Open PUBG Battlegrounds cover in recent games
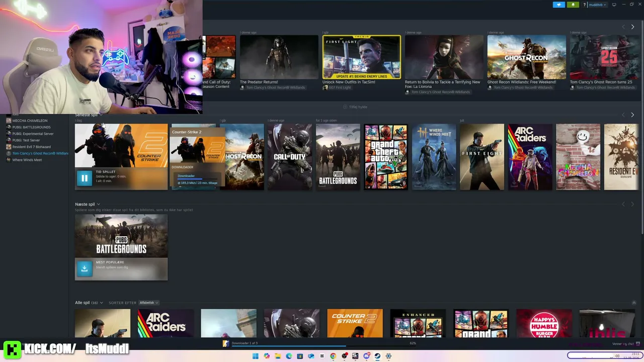644x362 pixels. pos(338,157)
